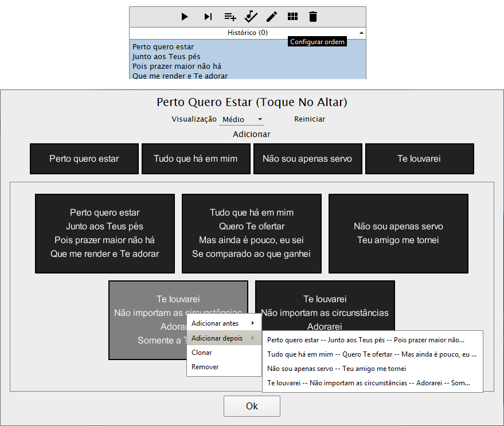Add the 'Não sou apenas servo' verse button

coord(307,159)
